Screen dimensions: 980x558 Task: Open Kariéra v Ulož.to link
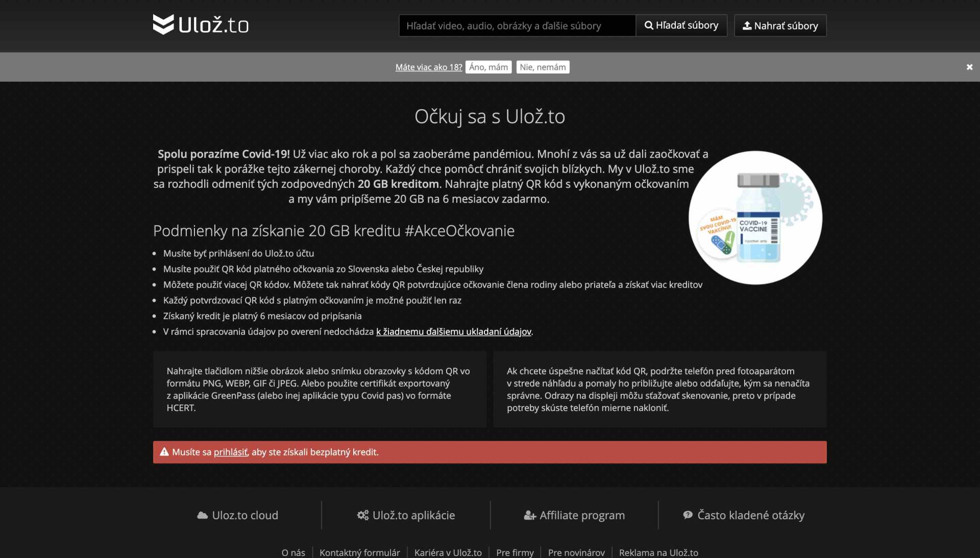(448, 552)
